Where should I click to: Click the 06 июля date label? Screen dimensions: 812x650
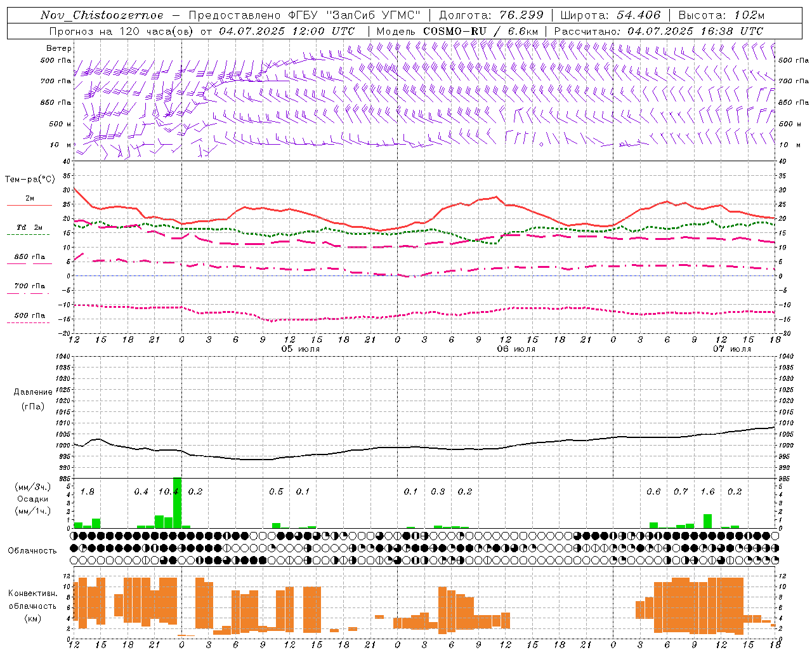click(x=516, y=349)
